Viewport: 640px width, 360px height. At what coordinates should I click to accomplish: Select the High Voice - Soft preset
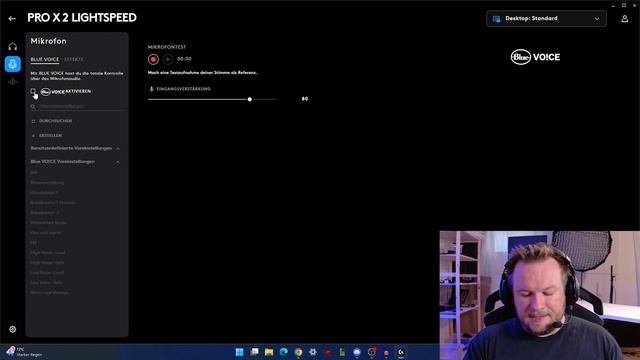pos(47,263)
